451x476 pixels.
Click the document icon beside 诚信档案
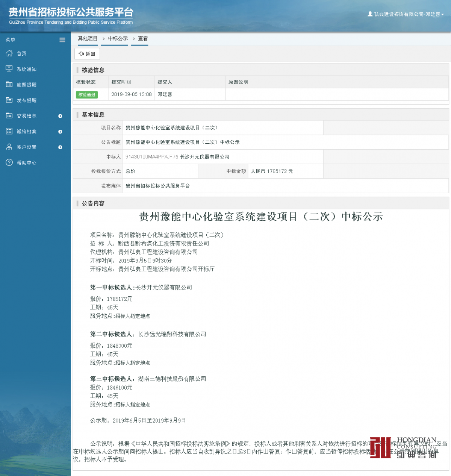click(x=9, y=131)
